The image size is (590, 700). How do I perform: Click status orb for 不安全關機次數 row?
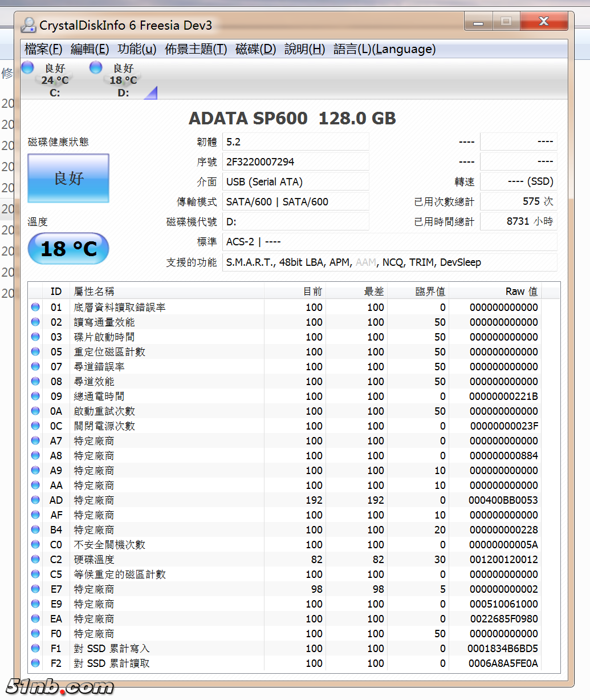(35, 545)
